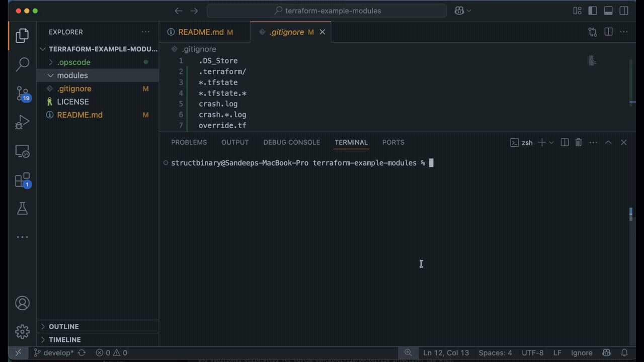Go forward with the right arrow

[x=194, y=11]
